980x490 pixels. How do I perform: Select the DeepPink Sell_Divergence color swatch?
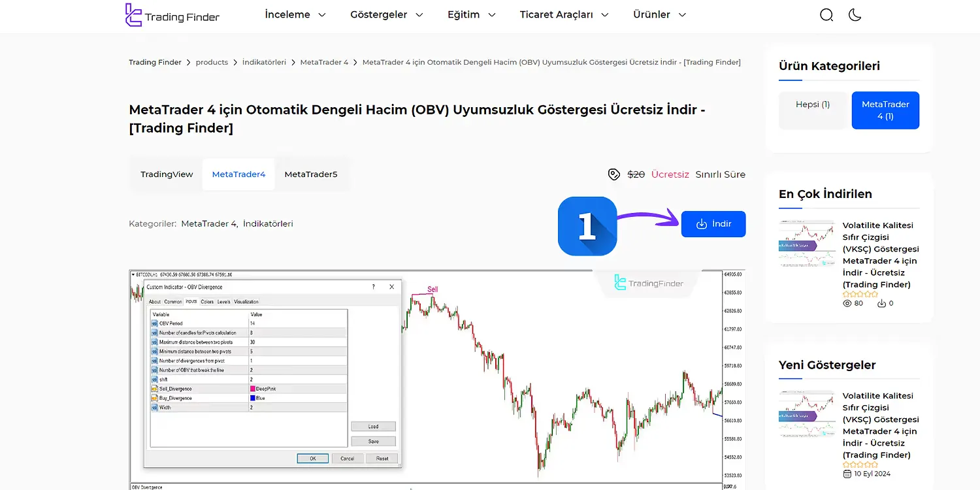[x=254, y=387]
